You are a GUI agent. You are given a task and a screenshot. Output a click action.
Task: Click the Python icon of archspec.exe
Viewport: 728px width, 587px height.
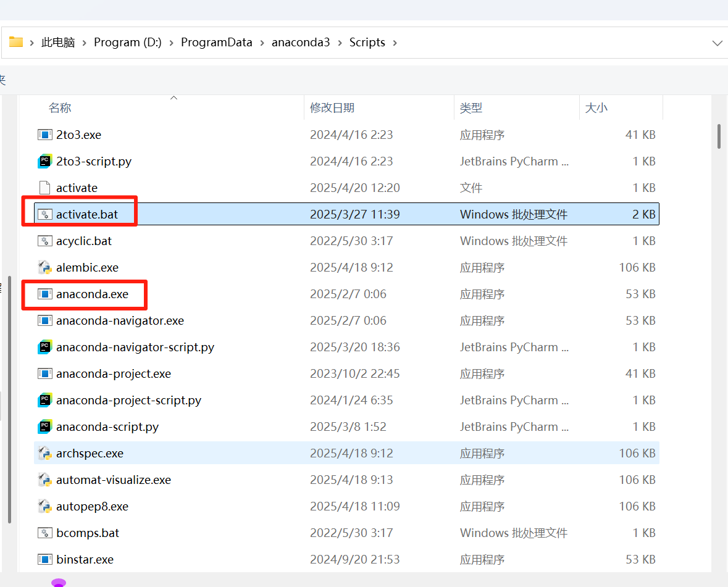[44, 453]
